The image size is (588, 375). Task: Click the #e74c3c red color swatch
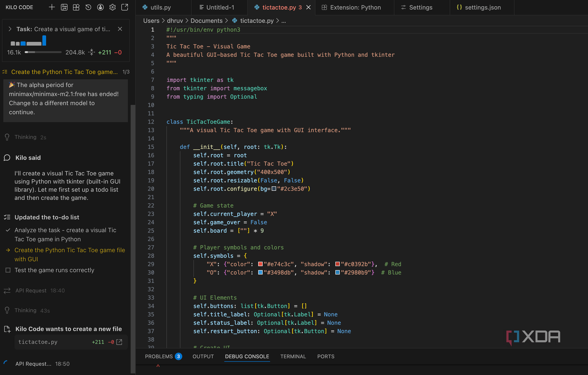click(260, 264)
